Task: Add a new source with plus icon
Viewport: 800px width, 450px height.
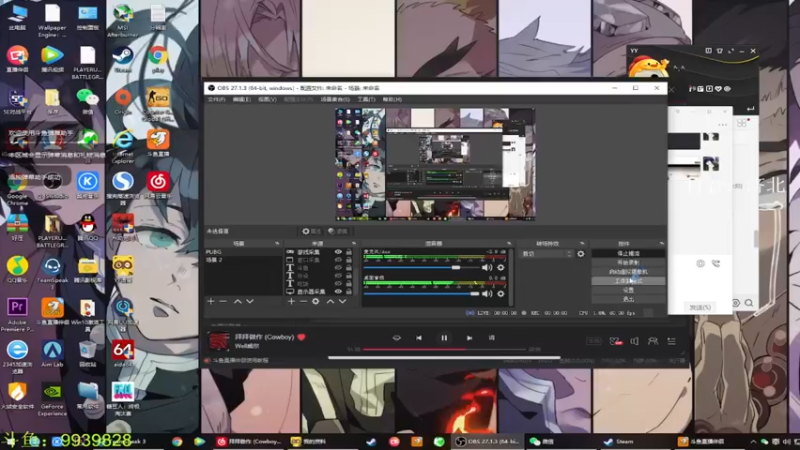Action: coord(291,302)
